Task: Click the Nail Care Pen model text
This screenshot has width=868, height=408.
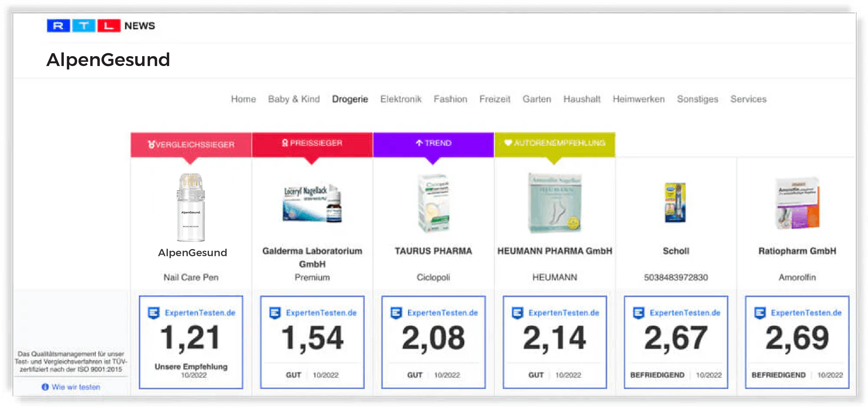Action: (191, 277)
